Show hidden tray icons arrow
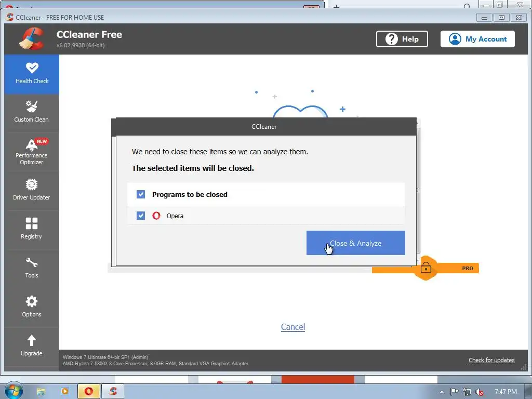Viewport: 532px width, 399px height. 442,392
